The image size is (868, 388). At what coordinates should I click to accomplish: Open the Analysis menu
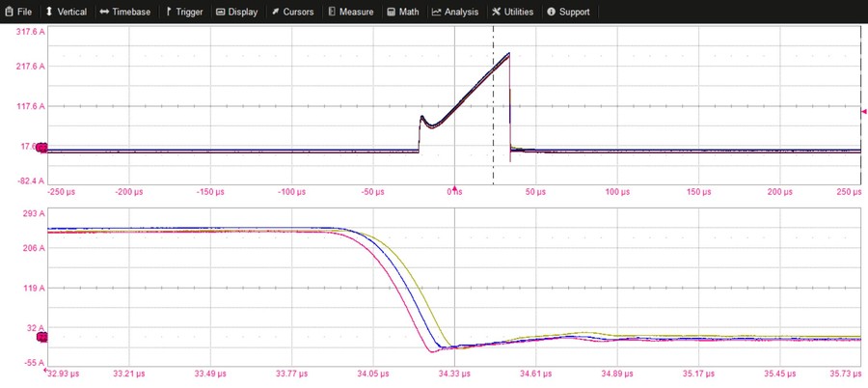tap(455, 12)
